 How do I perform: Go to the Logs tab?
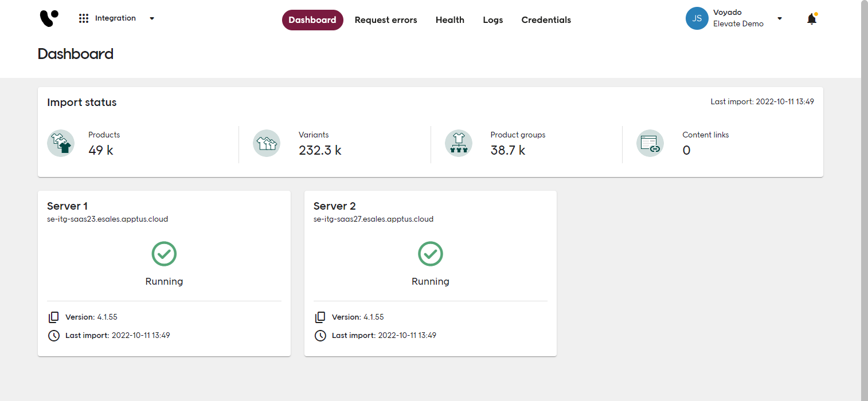pyautogui.click(x=492, y=20)
